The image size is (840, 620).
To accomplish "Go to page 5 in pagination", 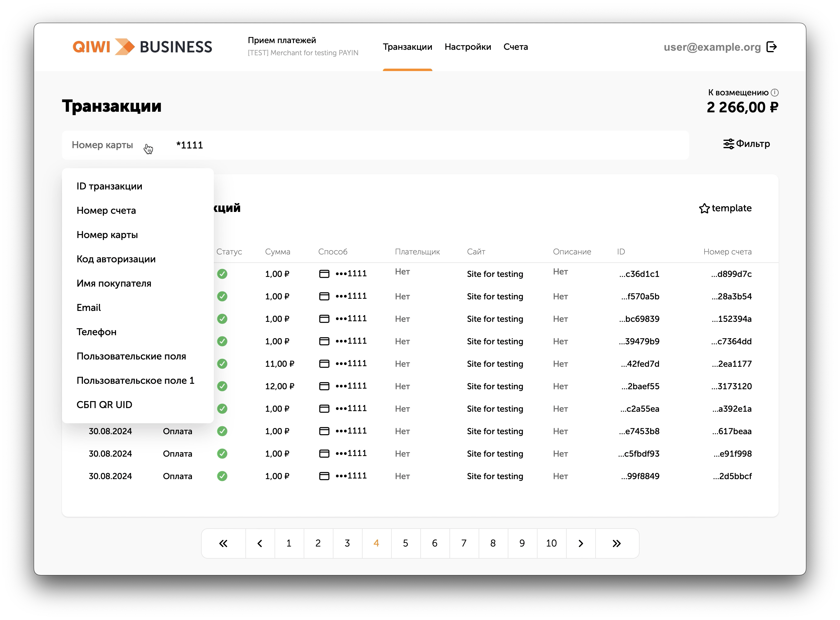I will tap(405, 543).
